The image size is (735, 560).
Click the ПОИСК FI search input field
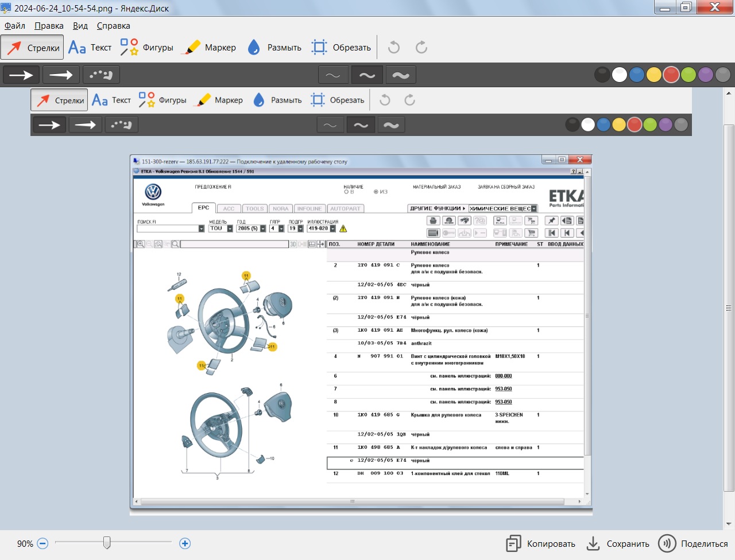click(168, 228)
